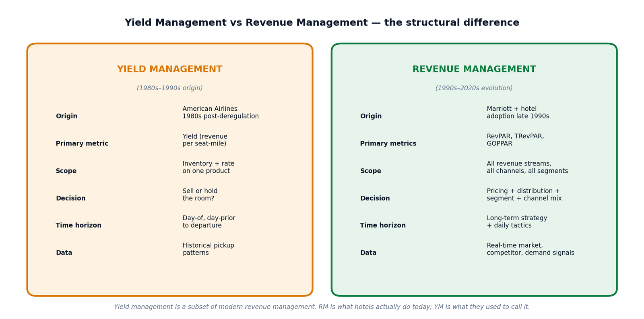This screenshot has height=319, width=644.
Task: Select 'RevPAR, TRevPAR, GOPPAR' value
Action: point(515,140)
